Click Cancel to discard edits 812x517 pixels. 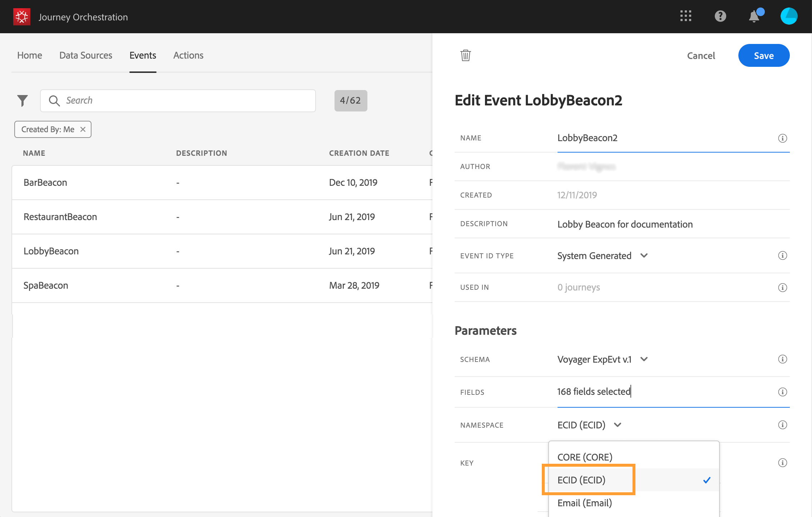click(701, 56)
